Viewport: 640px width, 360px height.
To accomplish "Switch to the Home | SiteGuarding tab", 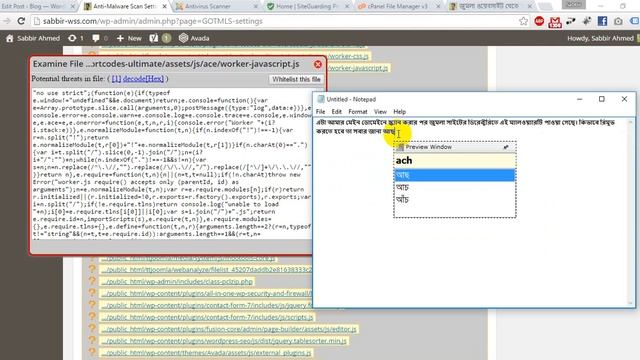I will (x=302, y=7).
